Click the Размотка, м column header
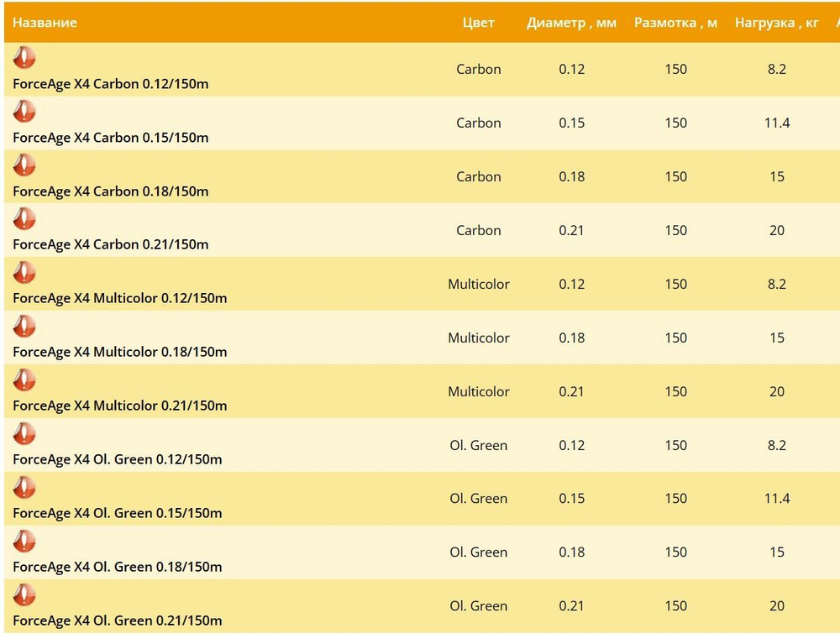Viewport: 840px width, 644px height. pos(675,23)
